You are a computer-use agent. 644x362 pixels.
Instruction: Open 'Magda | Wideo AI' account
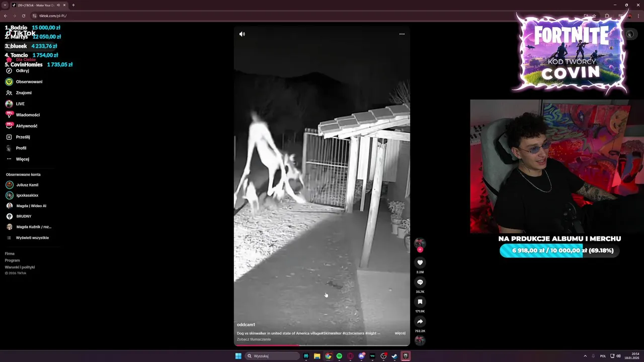pos(26,206)
